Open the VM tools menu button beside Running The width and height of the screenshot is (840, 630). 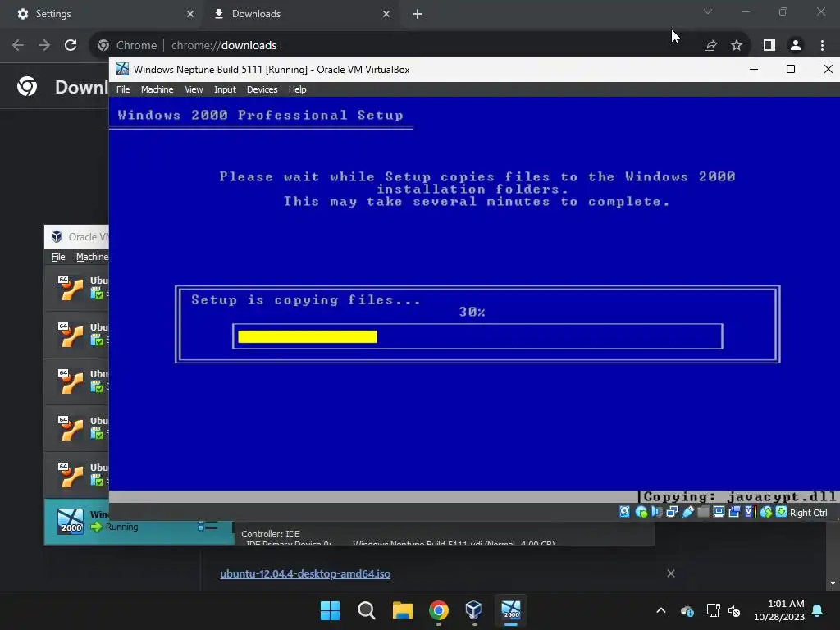[208, 527]
